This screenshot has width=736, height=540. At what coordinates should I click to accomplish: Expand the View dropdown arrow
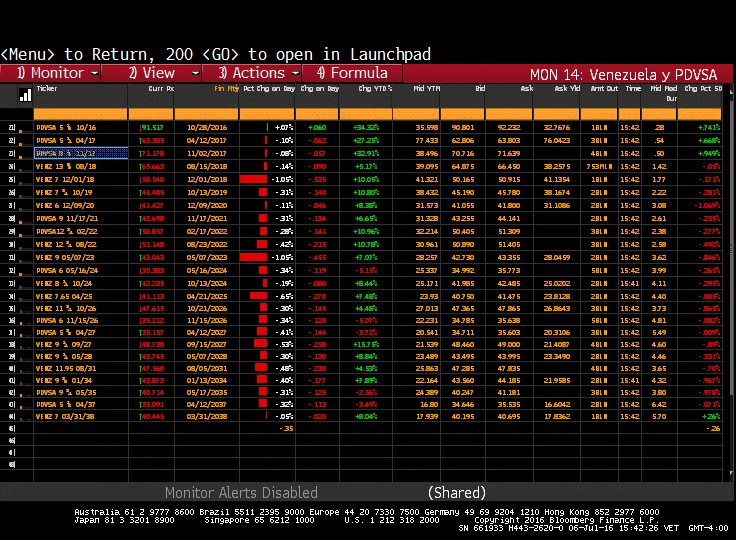click(196, 73)
